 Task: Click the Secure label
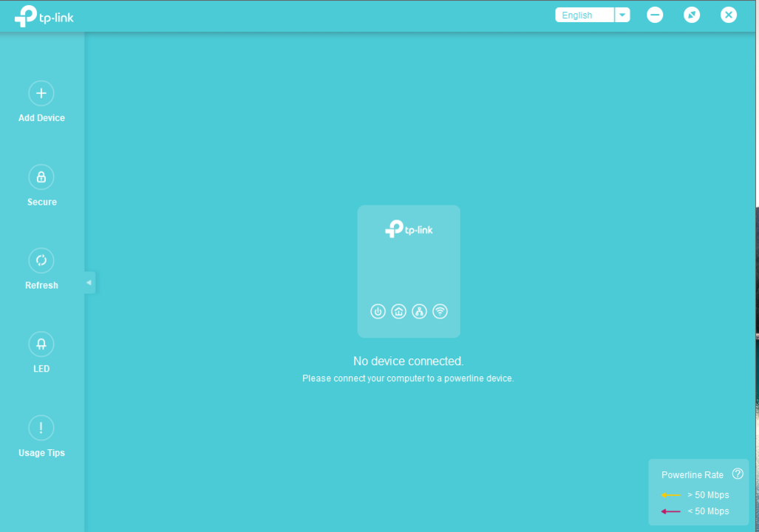pos(41,202)
